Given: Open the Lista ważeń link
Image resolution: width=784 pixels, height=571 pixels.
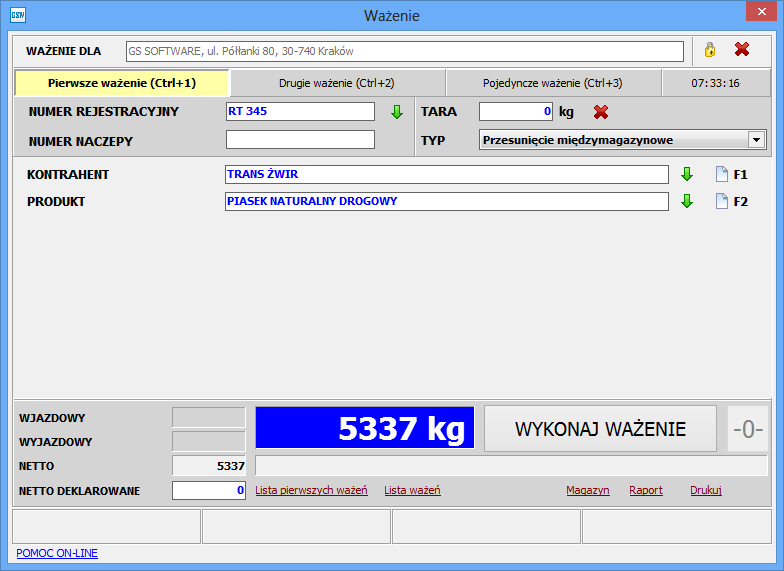Looking at the screenshot, I should (412, 490).
